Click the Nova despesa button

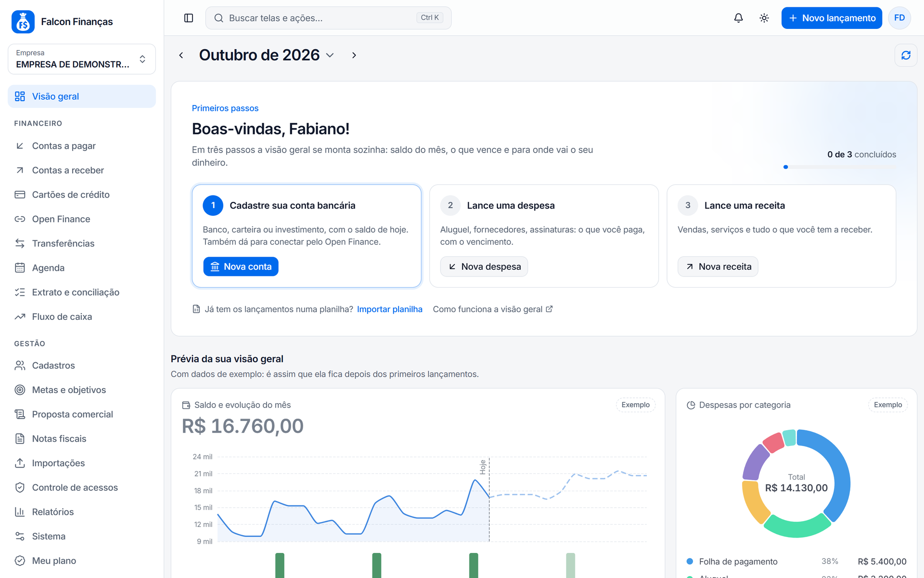tap(484, 266)
